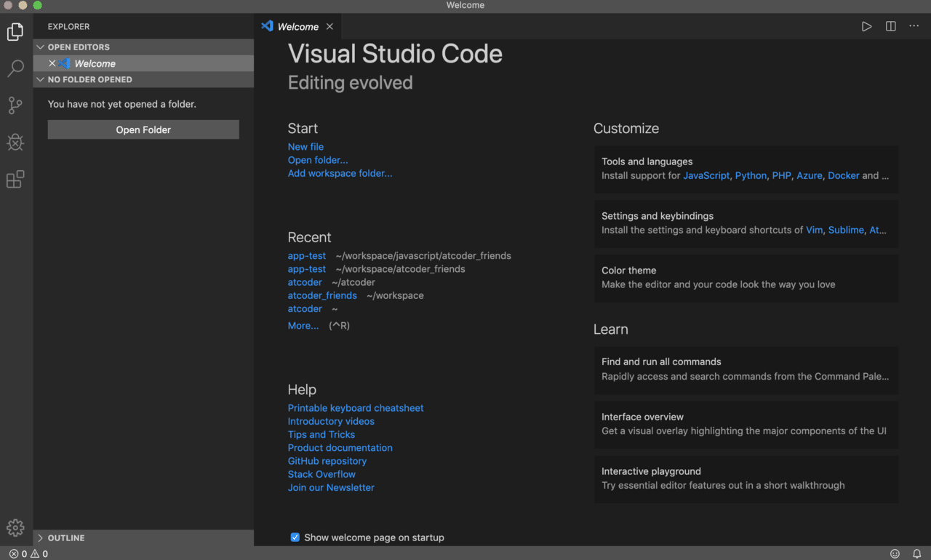Open the Source Control view icon
The width and height of the screenshot is (931, 560).
point(15,105)
